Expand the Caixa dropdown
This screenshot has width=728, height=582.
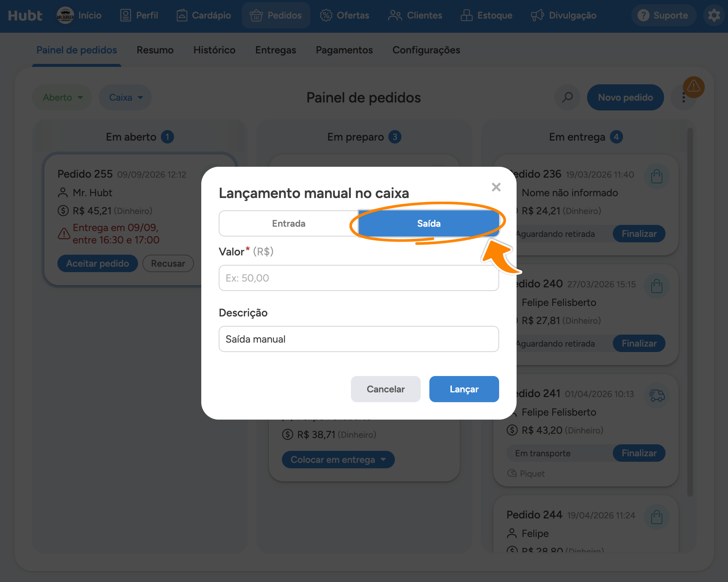tap(126, 97)
